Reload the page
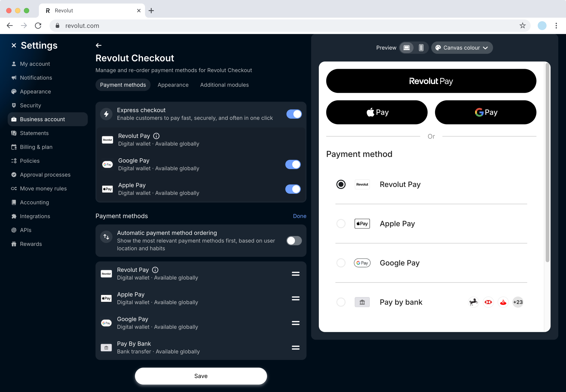566x392 pixels. tap(38, 26)
